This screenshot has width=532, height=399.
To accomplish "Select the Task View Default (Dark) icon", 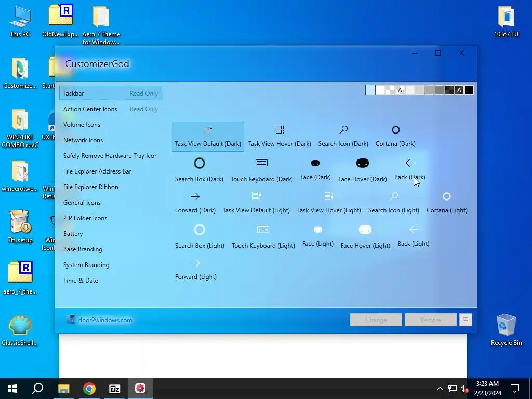I will 208,137.
